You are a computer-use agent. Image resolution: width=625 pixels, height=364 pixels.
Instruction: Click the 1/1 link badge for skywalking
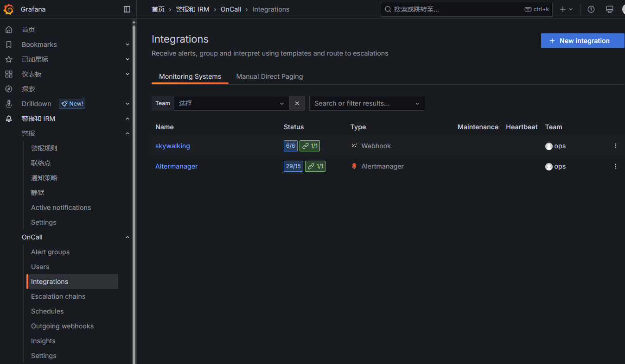(310, 146)
